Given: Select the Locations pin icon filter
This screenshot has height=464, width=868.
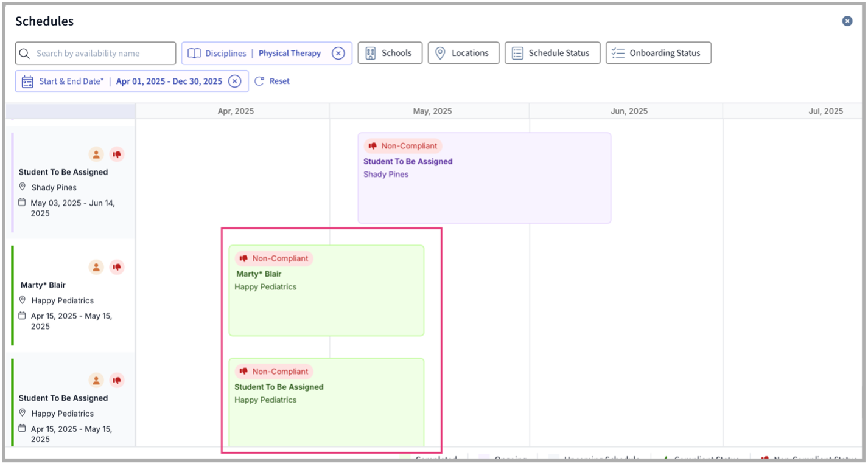Looking at the screenshot, I should tap(440, 53).
